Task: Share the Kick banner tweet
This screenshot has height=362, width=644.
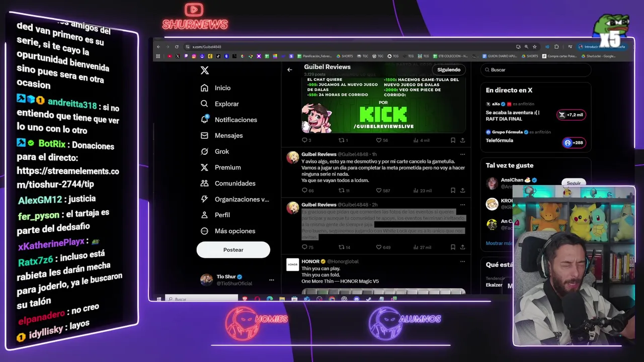Action: pos(462,140)
